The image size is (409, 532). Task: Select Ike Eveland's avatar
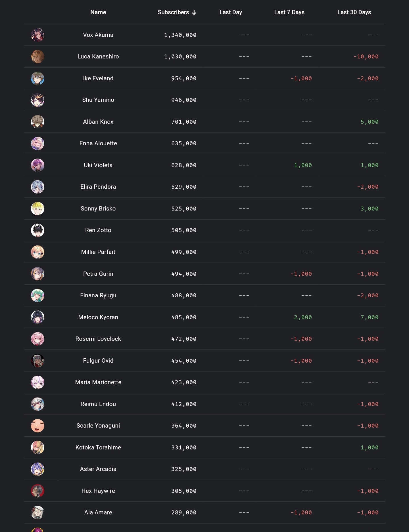coord(37,78)
